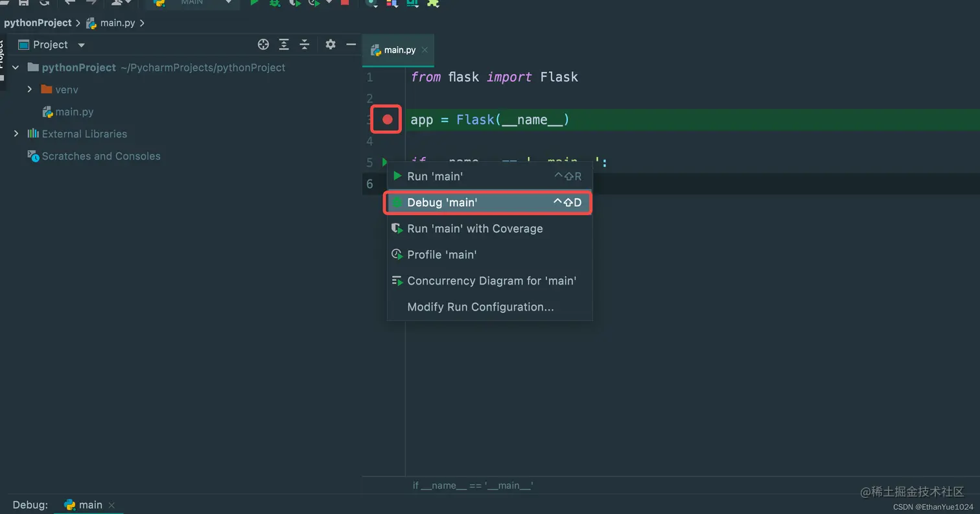This screenshot has height=514, width=980.
Task: Click the toolbar Run with Coverage icon
Action: (x=295, y=3)
